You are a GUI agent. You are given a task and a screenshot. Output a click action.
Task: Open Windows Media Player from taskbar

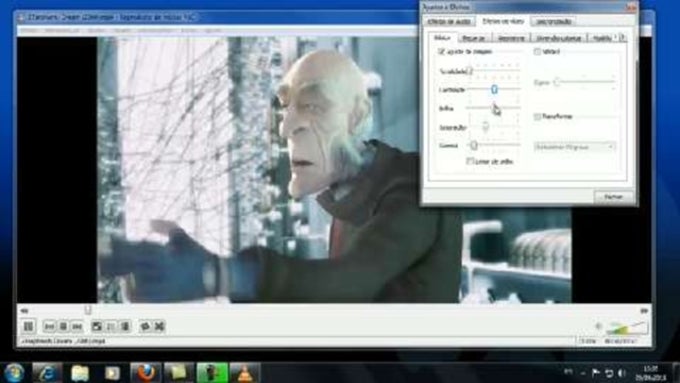(x=112, y=373)
